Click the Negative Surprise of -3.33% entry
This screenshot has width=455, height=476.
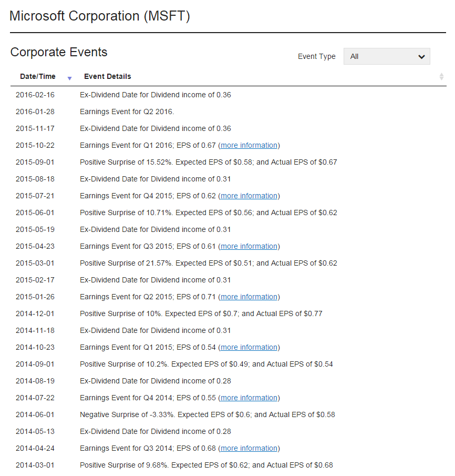pyautogui.click(x=207, y=415)
